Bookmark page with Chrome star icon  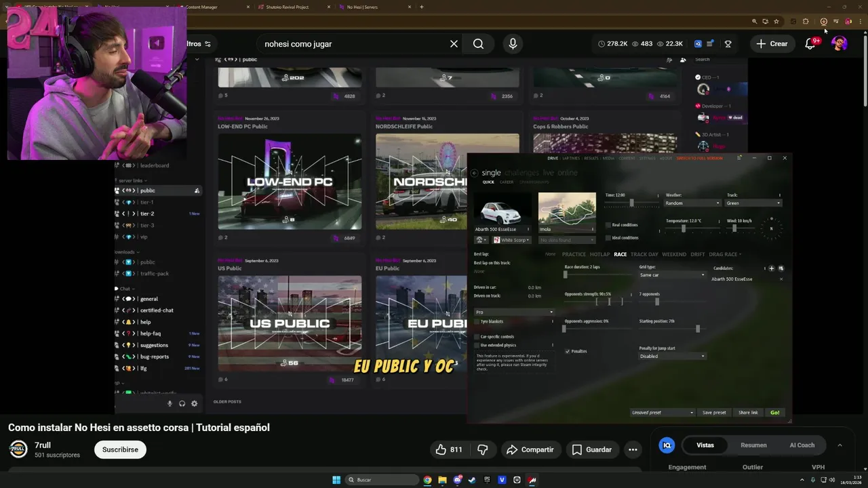[776, 22]
